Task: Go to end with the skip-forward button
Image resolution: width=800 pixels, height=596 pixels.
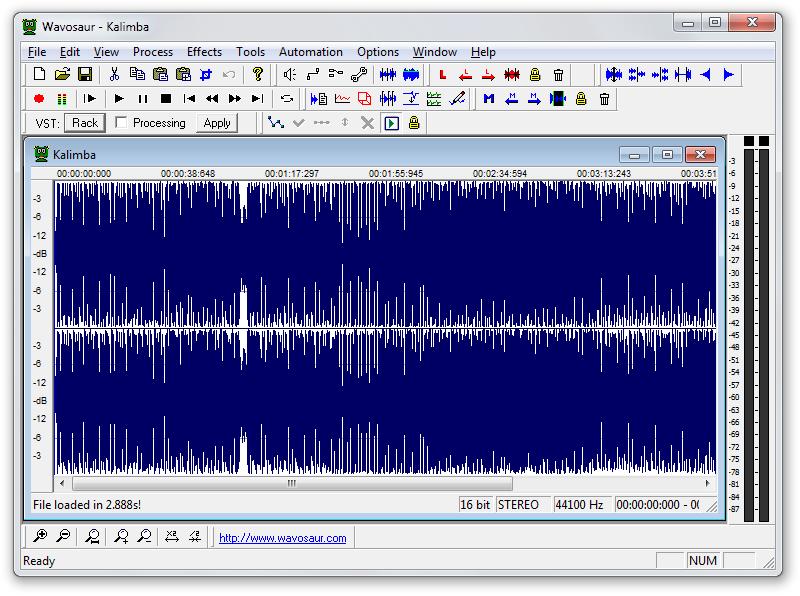Action: 258,98
